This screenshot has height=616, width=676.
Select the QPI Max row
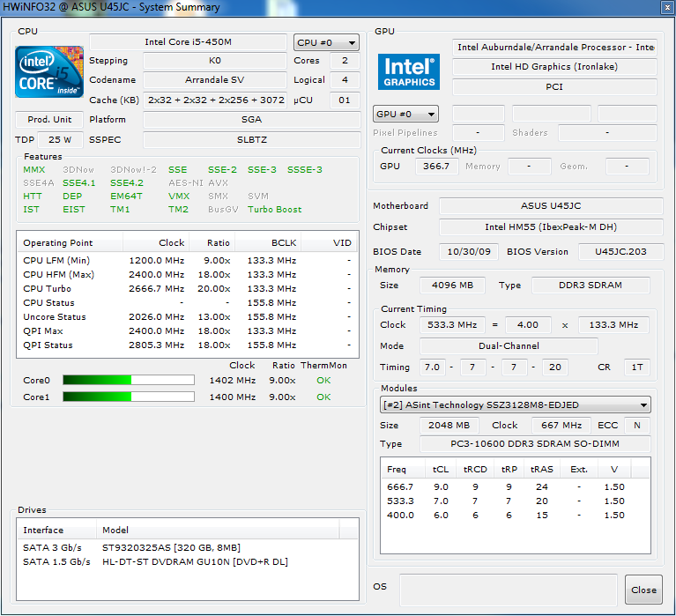tap(188, 331)
